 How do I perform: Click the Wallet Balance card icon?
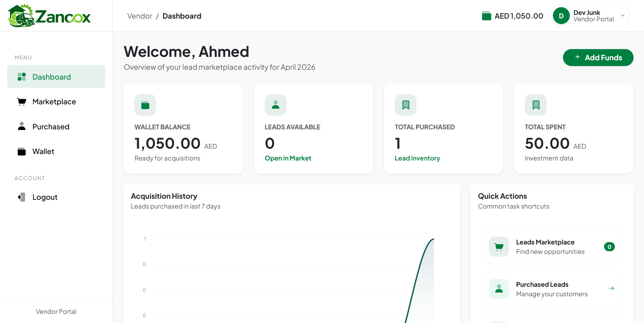point(145,105)
